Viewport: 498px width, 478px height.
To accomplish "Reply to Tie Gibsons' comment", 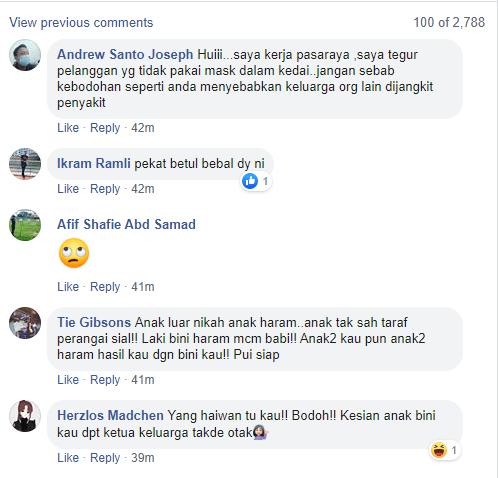I will [x=105, y=380].
